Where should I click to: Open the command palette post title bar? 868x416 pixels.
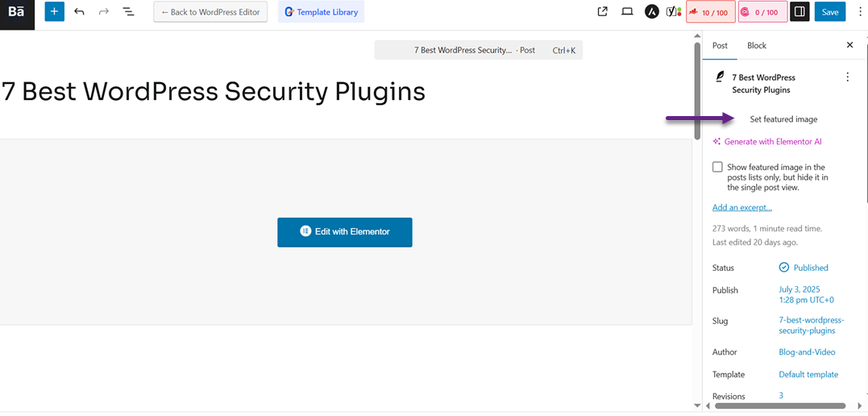pos(478,50)
